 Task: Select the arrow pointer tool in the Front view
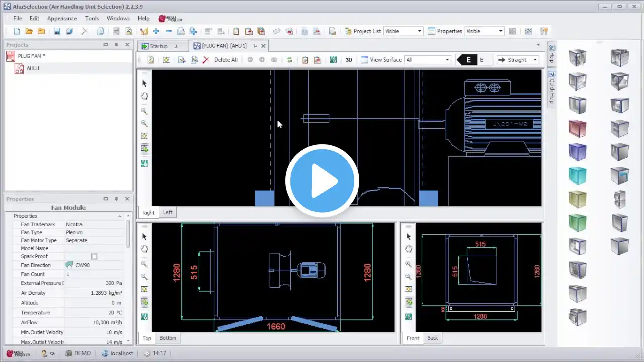(408, 236)
